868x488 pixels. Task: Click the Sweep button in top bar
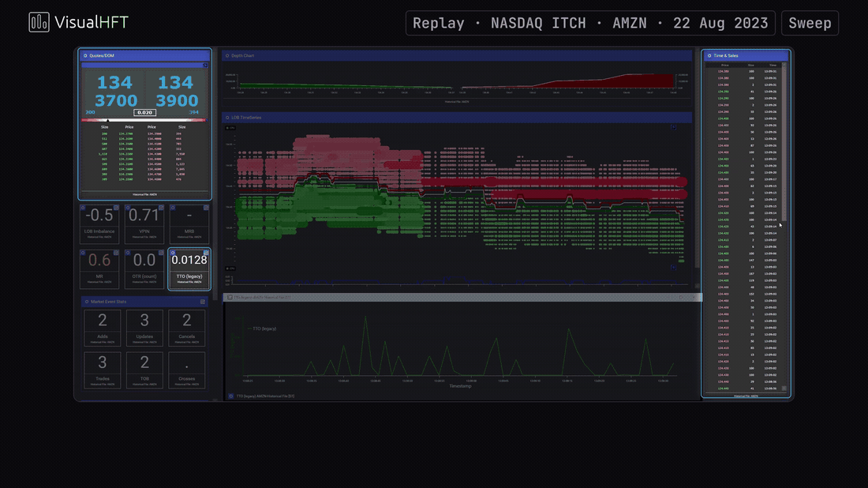[810, 23]
